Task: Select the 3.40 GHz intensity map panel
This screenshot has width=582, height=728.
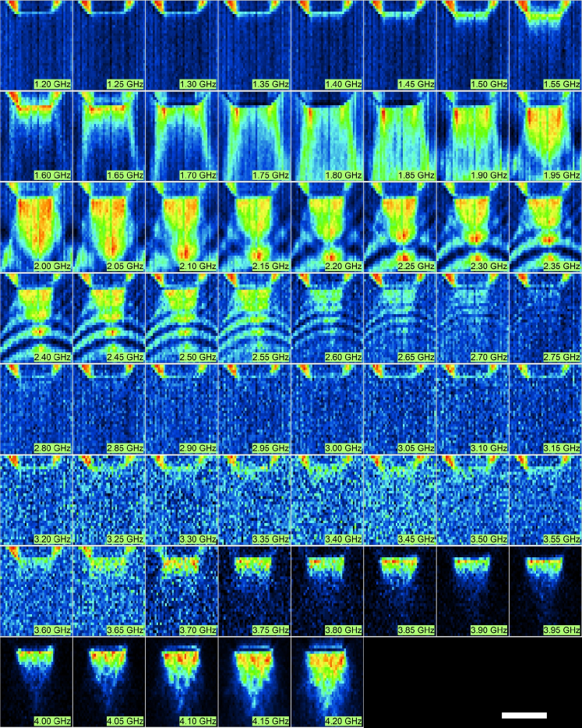Action: [x=327, y=500]
